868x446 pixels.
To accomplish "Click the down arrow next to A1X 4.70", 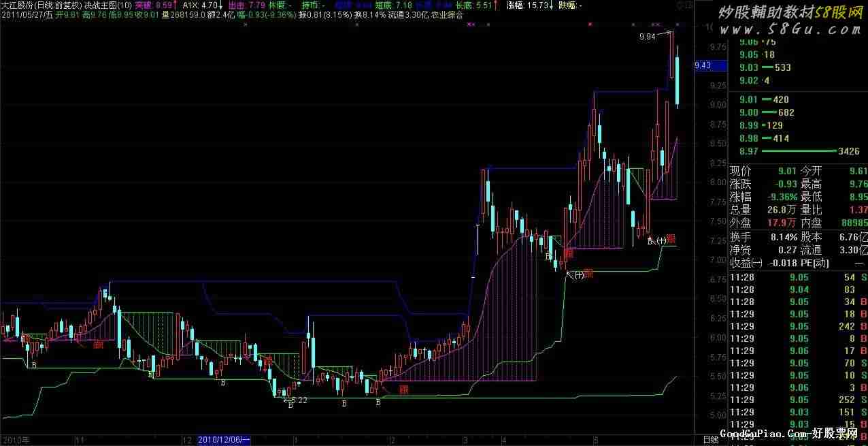I will pos(221,5).
